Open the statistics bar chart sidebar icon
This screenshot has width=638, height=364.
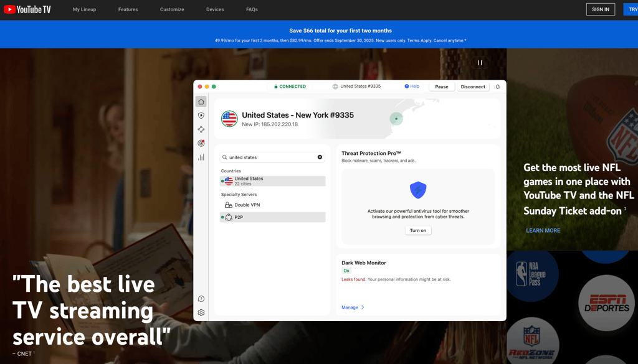click(x=201, y=157)
